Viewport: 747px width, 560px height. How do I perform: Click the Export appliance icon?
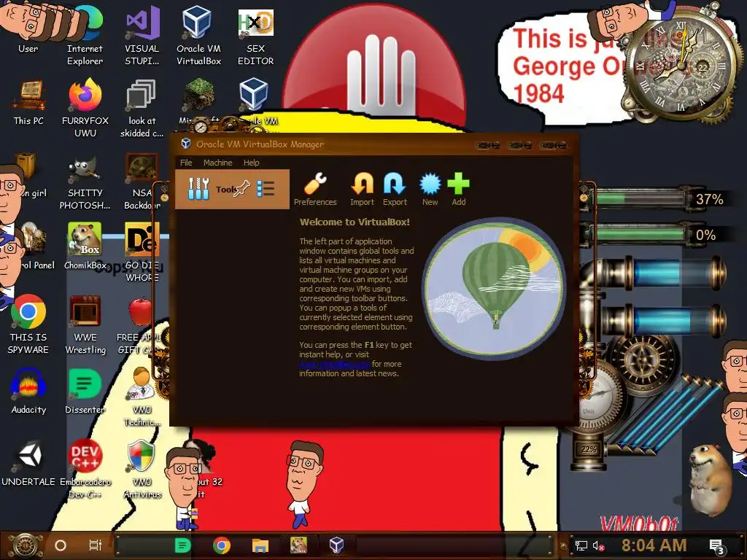click(395, 189)
